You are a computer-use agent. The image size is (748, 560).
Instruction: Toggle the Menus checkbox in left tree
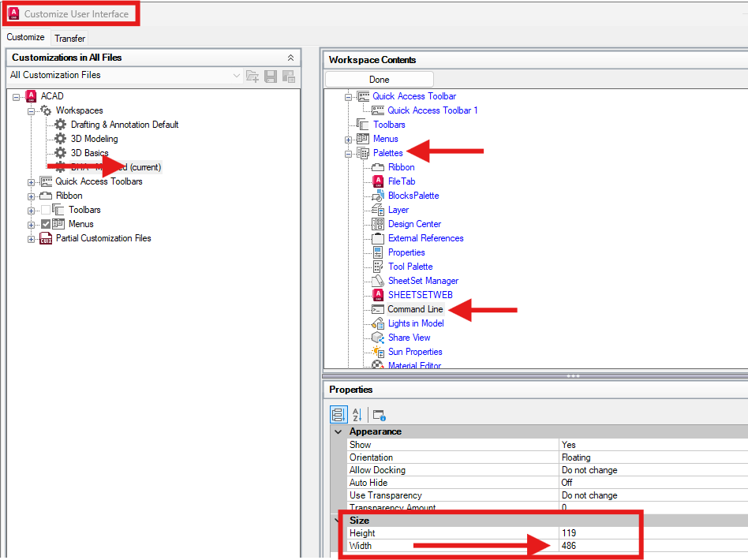pos(46,224)
